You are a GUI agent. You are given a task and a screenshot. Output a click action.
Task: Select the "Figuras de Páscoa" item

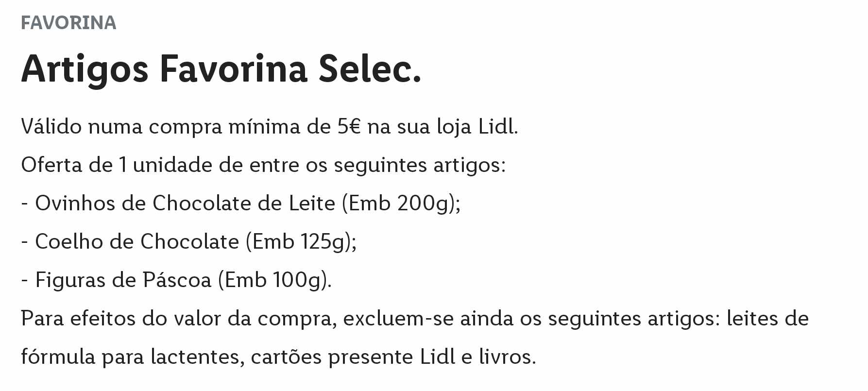(123, 280)
